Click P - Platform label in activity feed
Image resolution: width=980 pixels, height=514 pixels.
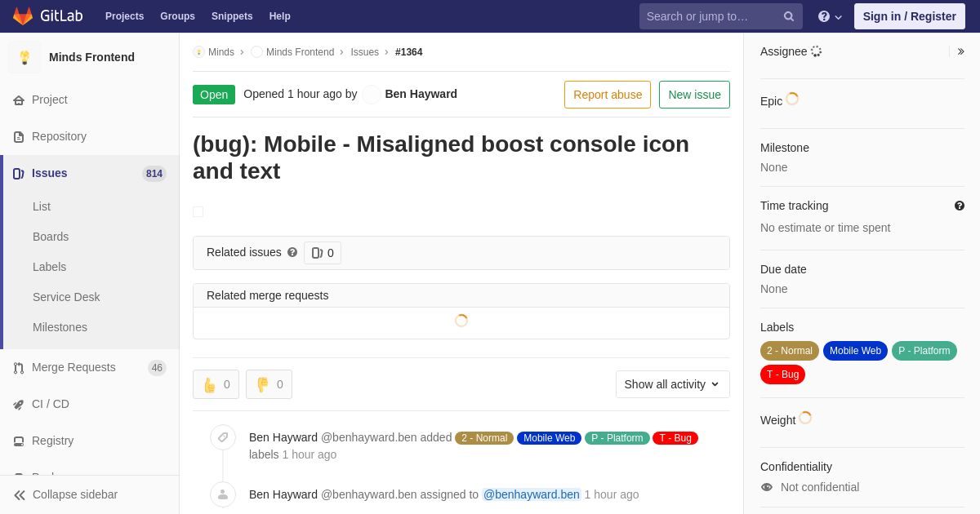[x=617, y=438]
